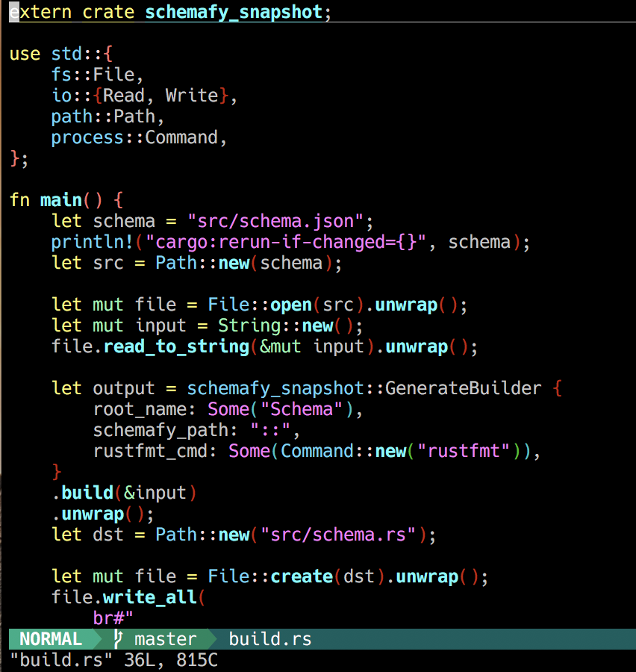Click Path::new(schema) on the src line
This screenshot has height=672, width=636.
pyautogui.click(x=244, y=263)
